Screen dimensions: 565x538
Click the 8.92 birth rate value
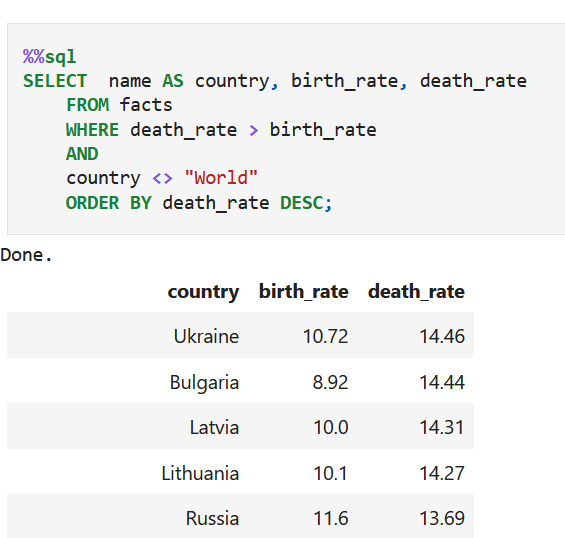click(330, 382)
